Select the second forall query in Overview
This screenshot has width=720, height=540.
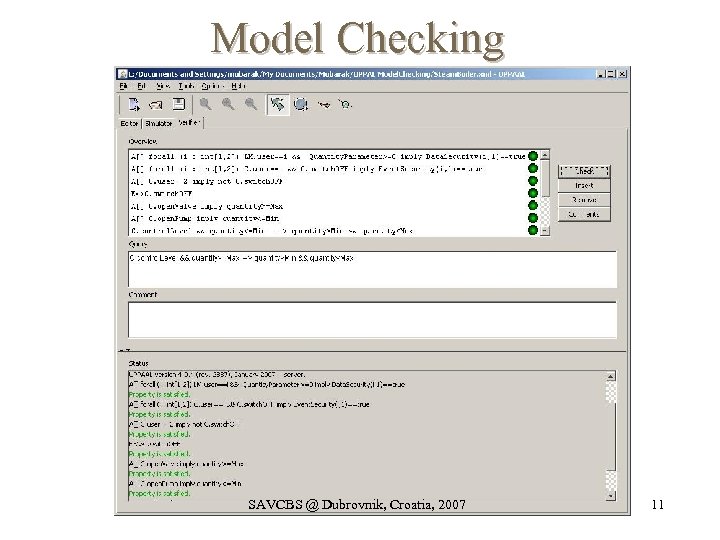coord(327,169)
